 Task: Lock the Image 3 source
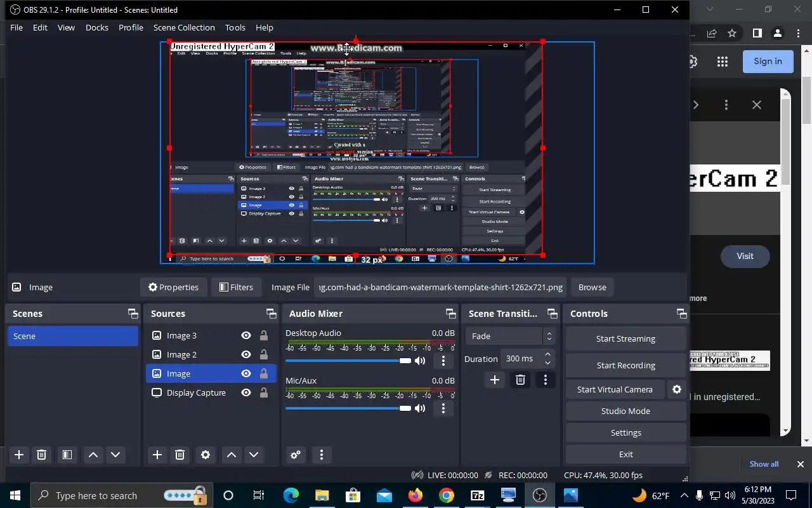tap(264, 335)
